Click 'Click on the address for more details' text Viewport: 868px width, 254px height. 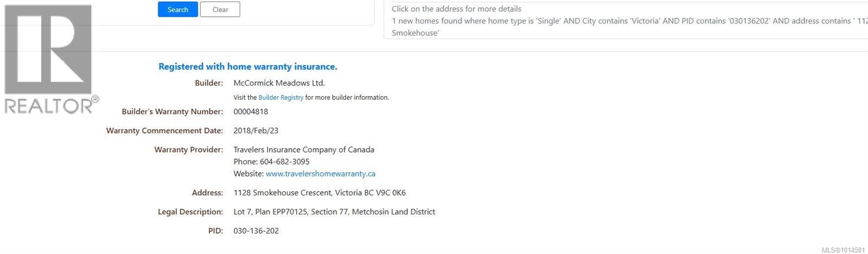tap(456, 9)
